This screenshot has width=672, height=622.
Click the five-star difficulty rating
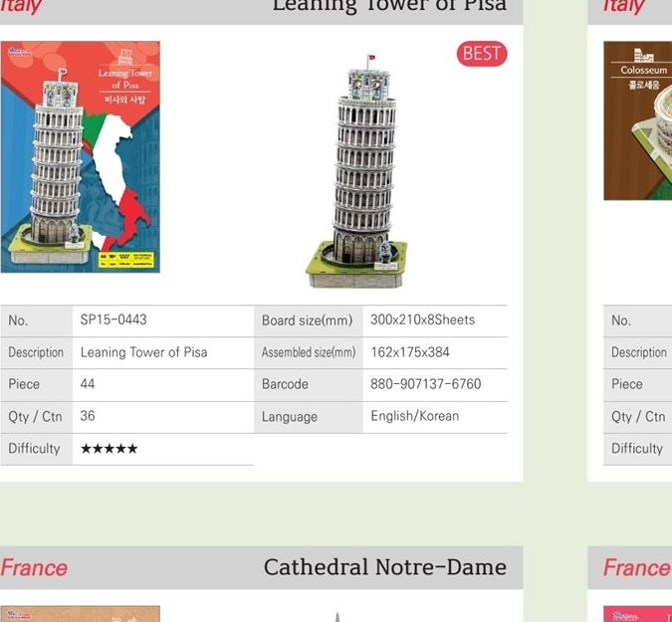[109, 449]
